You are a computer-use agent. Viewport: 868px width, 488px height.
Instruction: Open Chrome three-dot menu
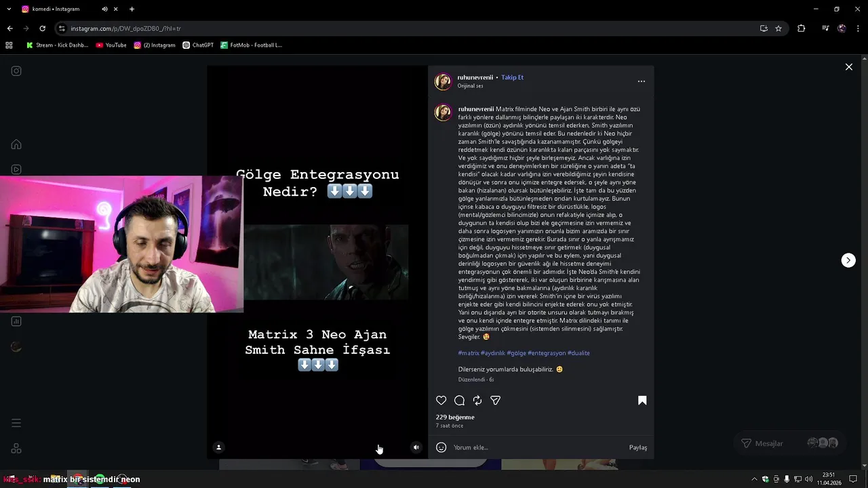pos(858,28)
